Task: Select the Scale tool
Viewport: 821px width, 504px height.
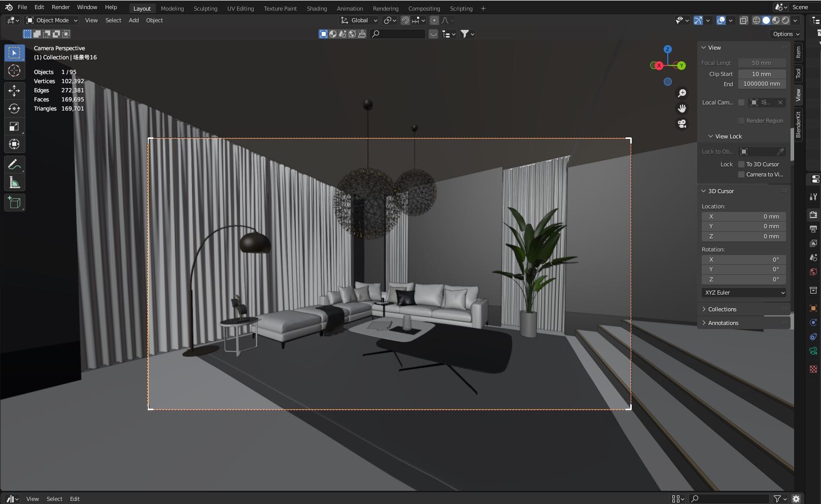Action: (14, 126)
